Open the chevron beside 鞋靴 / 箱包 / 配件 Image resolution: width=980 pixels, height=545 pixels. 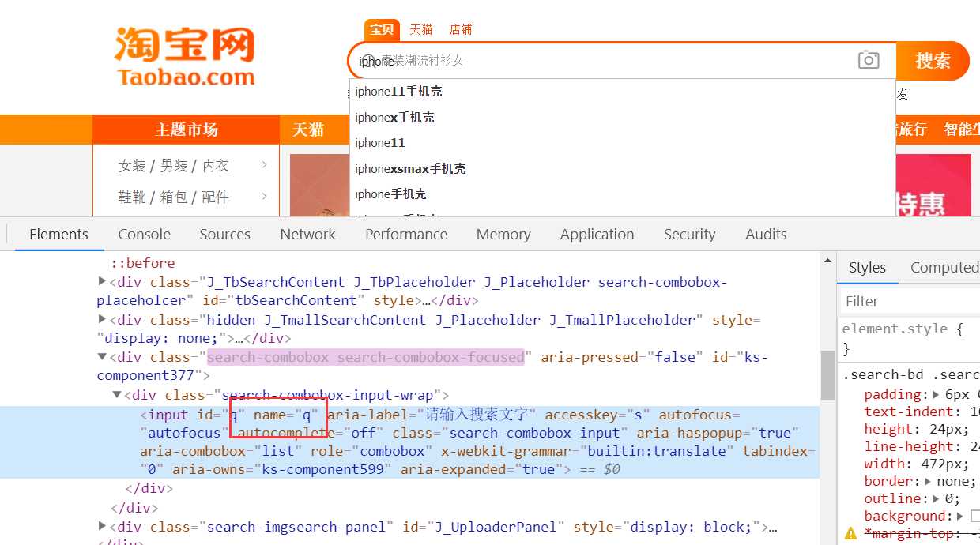(264, 196)
